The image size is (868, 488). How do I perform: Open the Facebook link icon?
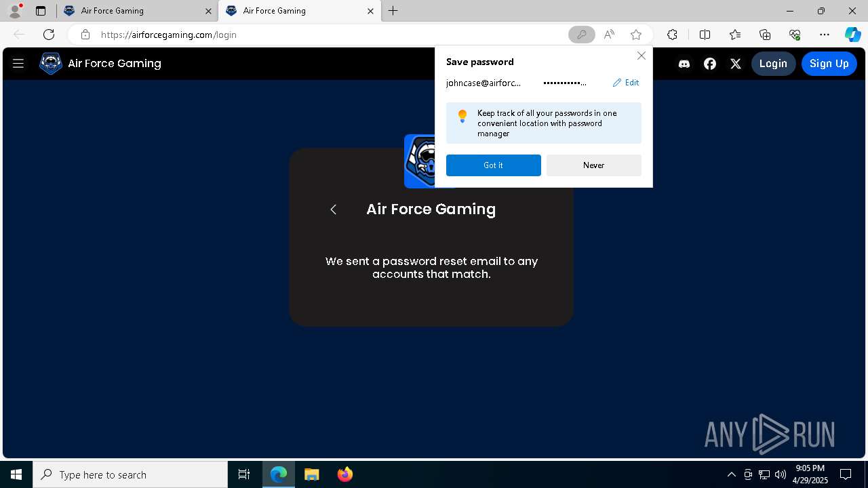(x=710, y=64)
